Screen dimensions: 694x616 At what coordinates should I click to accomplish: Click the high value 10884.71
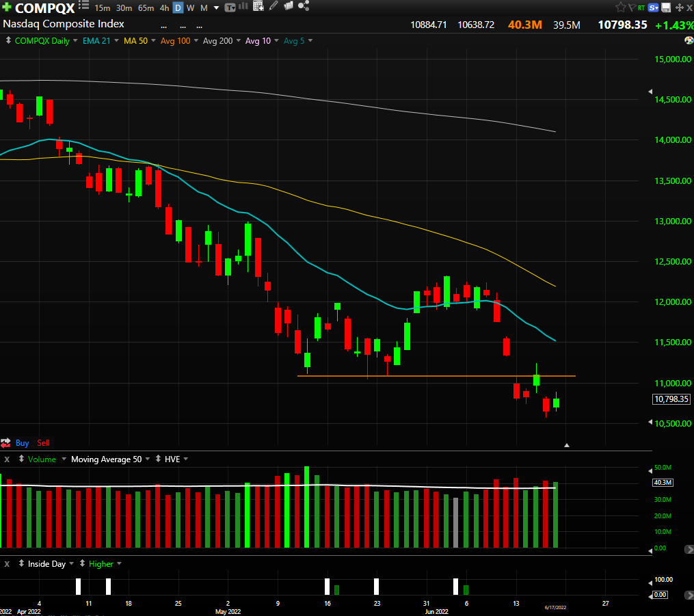coord(429,25)
